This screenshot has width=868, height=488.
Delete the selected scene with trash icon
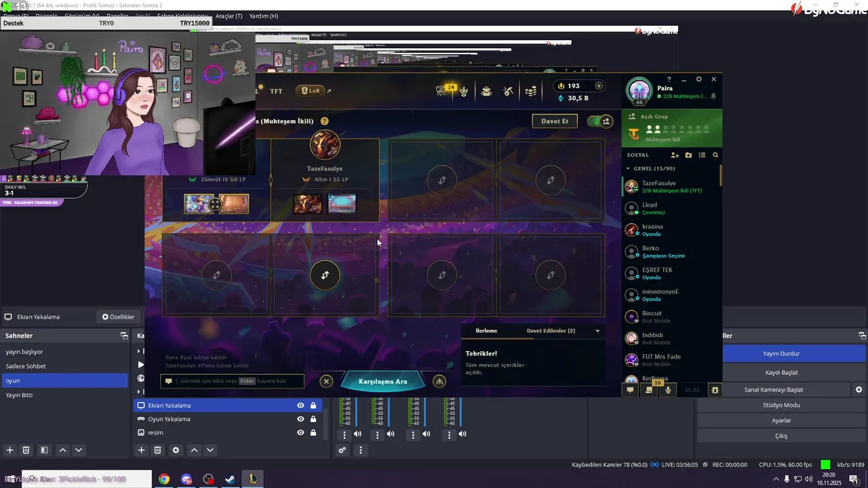[26, 450]
